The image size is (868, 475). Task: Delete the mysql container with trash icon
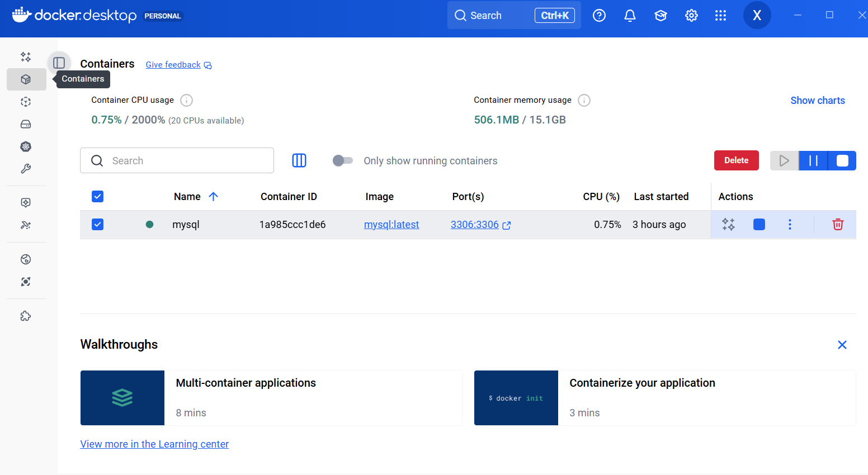838,224
